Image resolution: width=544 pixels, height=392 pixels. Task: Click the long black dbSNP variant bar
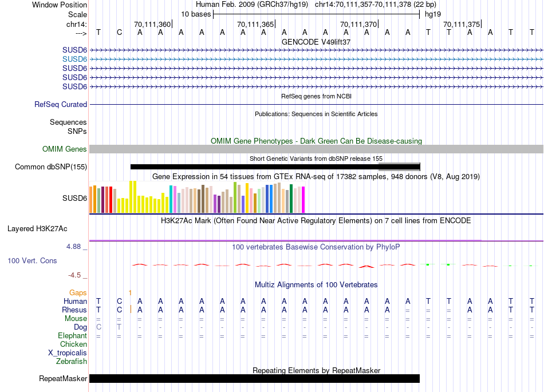(252, 167)
